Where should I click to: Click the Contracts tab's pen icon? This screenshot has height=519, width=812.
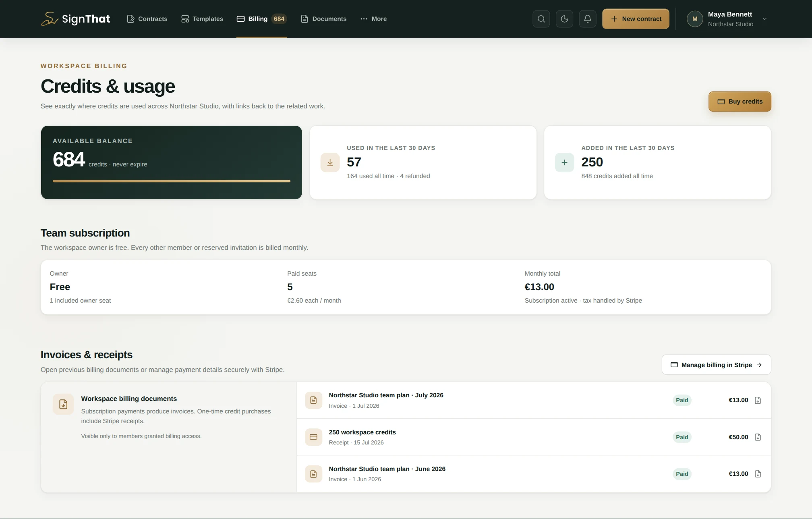130,19
